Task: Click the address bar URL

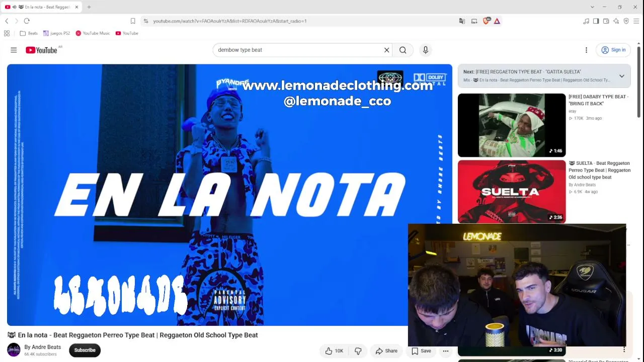Action: tap(230, 21)
